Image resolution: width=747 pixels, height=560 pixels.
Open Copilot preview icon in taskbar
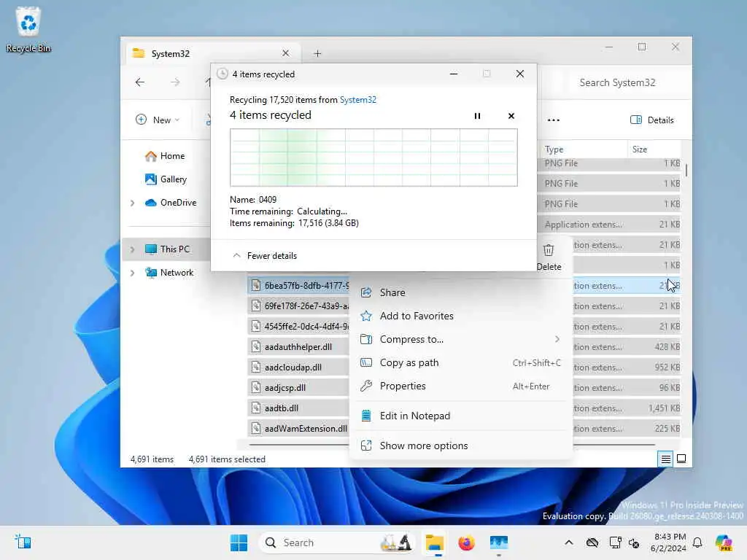(724, 542)
